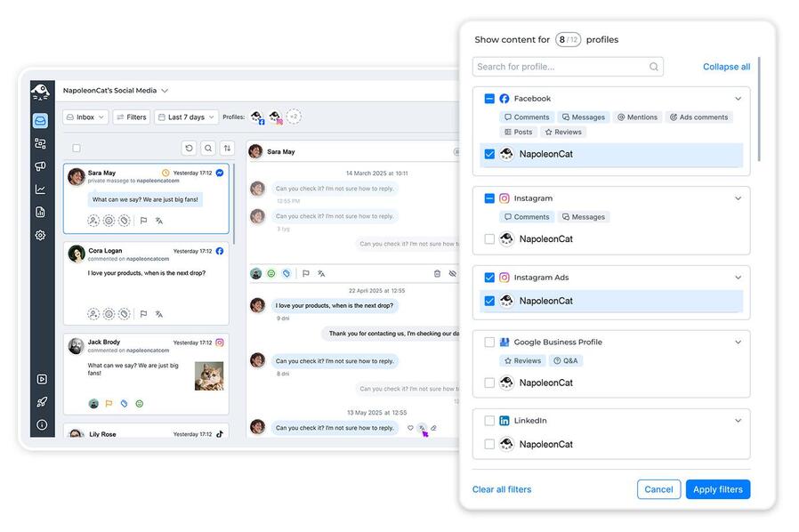799x532 pixels.
Task: Select the Facebook Messages filter chip
Action: (584, 117)
